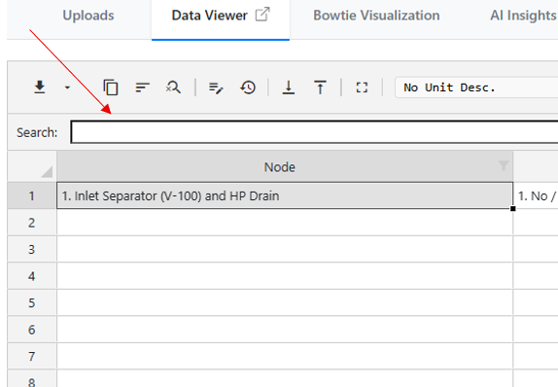Image resolution: width=558 pixels, height=387 pixels.
Task: Select row header 4
Action: 32,276
